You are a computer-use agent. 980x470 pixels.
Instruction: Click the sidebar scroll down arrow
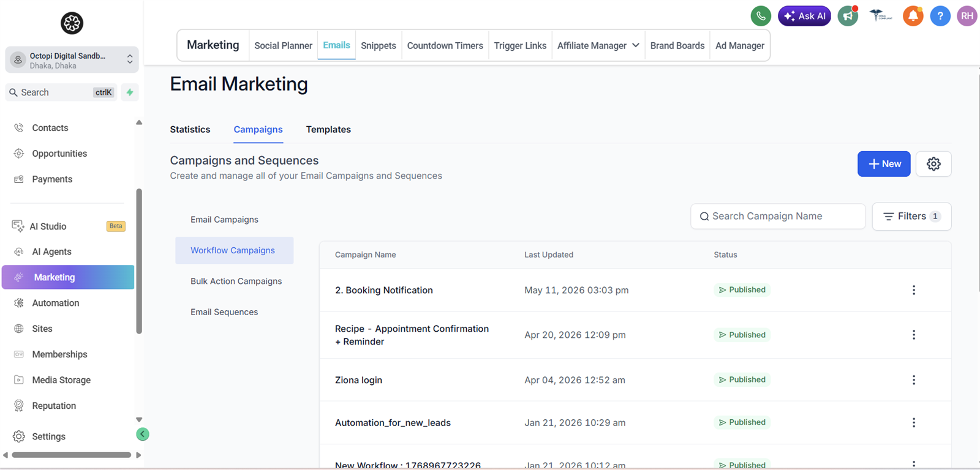pos(139,420)
